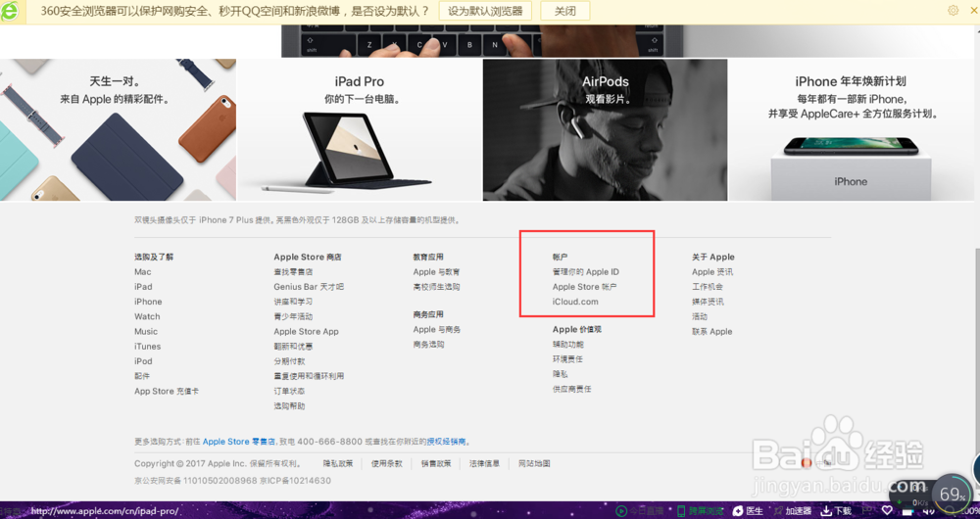The width and height of the screenshot is (980, 519).
Task: Open the Apple 资讯 link
Action: click(x=712, y=271)
